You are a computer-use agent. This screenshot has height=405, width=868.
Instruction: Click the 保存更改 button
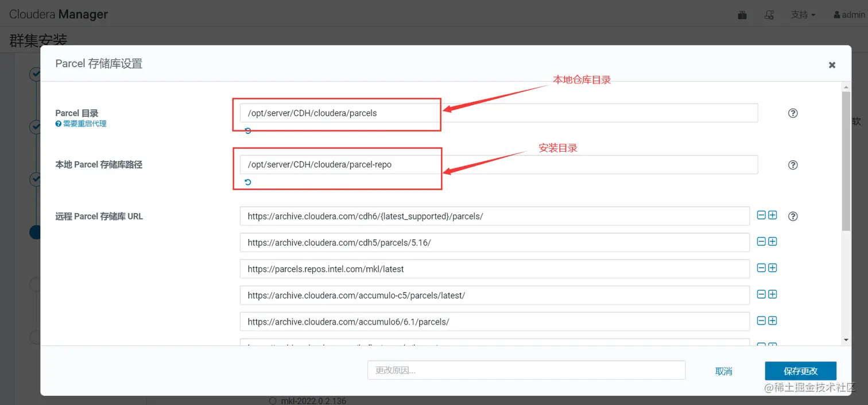click(x=800, y=371)
